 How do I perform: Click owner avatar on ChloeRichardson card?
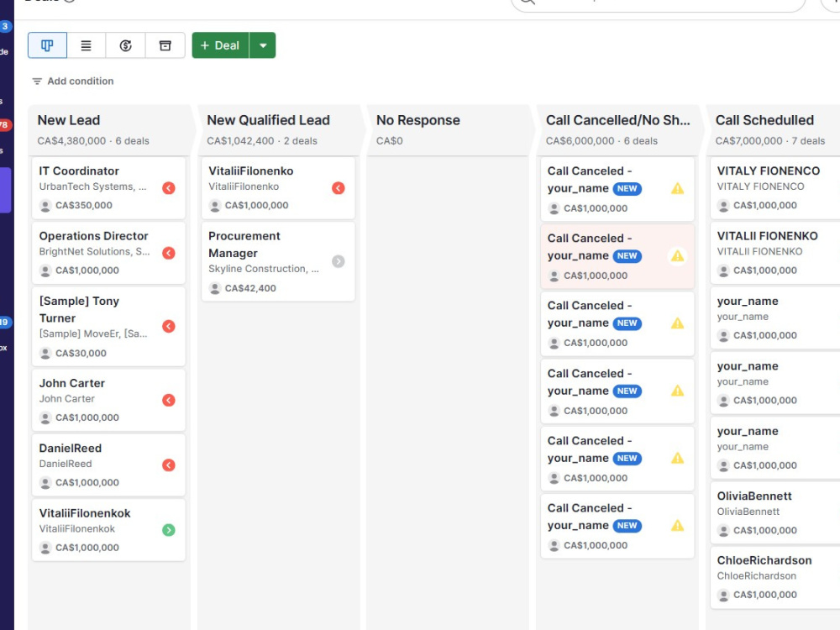[723, 596]
